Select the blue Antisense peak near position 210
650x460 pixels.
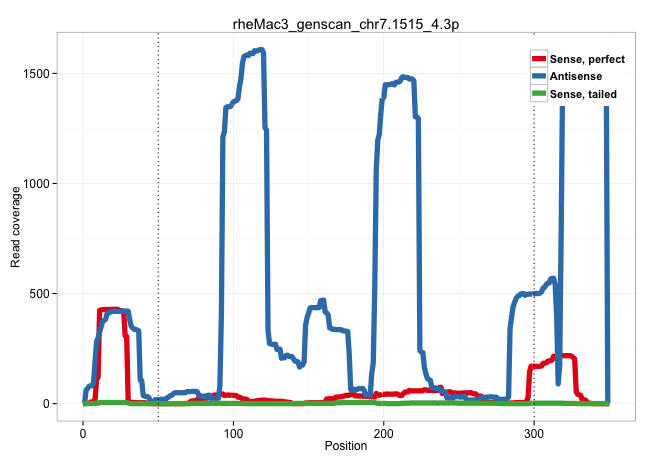[403, 77]
